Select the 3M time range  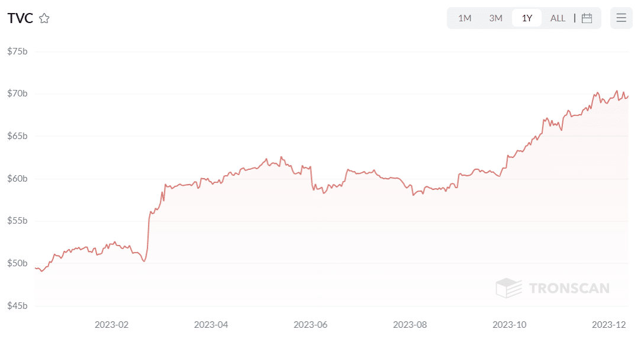pos(495,18)
